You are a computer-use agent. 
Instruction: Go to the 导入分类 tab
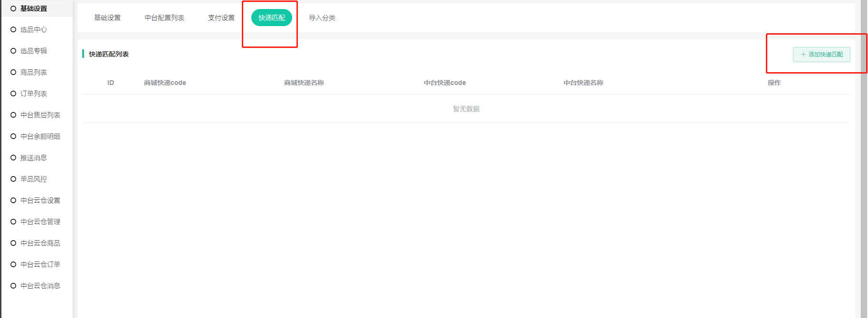pyautogui.click(x=322, y=18)
